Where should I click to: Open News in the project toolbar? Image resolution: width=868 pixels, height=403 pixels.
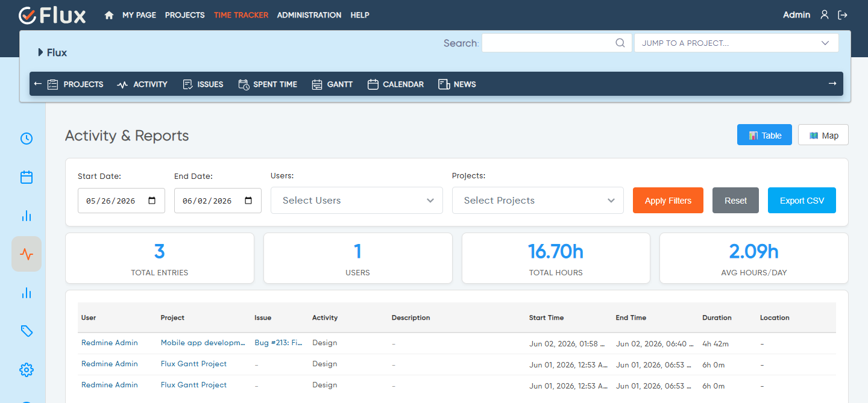(x=457, y=84)
